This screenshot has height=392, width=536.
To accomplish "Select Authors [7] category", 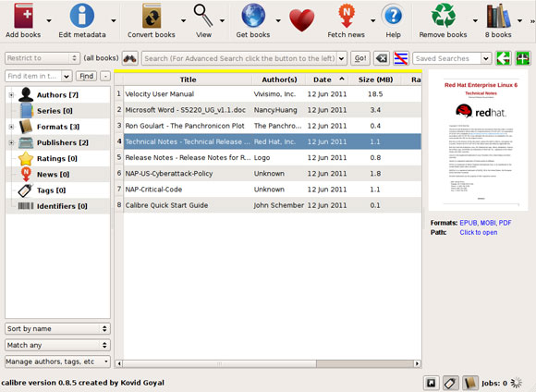I will [57, 95].
